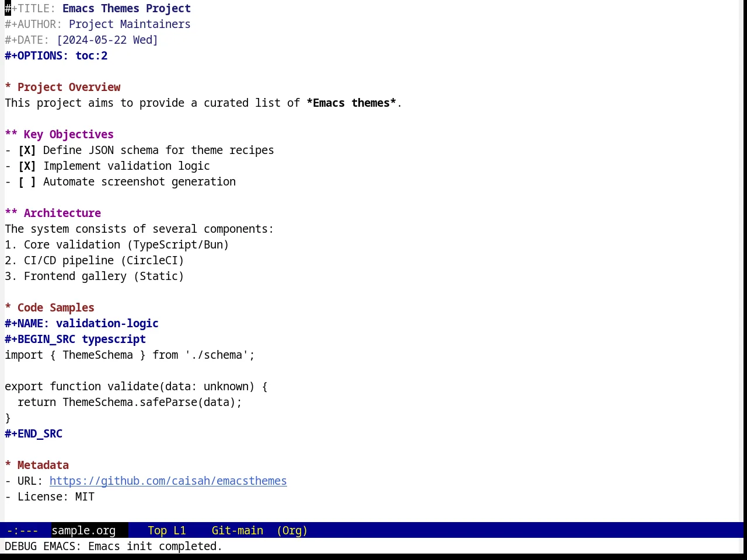
Task: Click the import ThemeSchema line
Action: pos(130,355)
